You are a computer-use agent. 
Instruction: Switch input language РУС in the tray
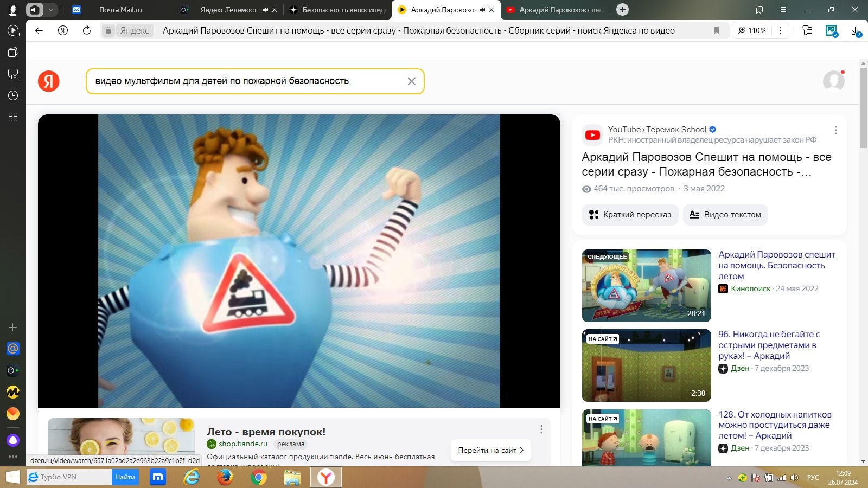pyautogui.click(x=813, y=478)
